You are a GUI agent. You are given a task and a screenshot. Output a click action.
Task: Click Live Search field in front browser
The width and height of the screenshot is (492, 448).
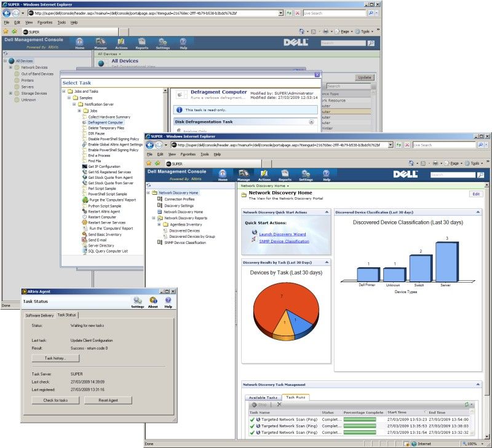(x=443, y=145)
